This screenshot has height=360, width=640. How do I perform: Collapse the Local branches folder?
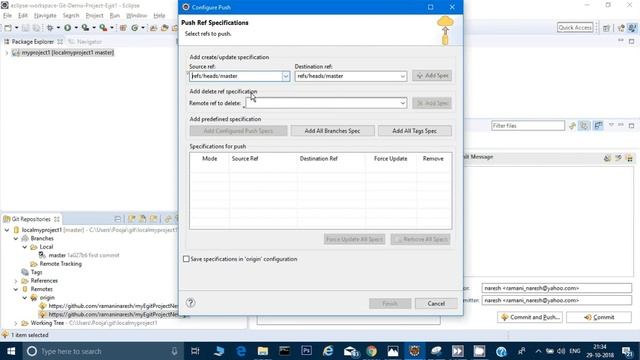pos(24,247)
